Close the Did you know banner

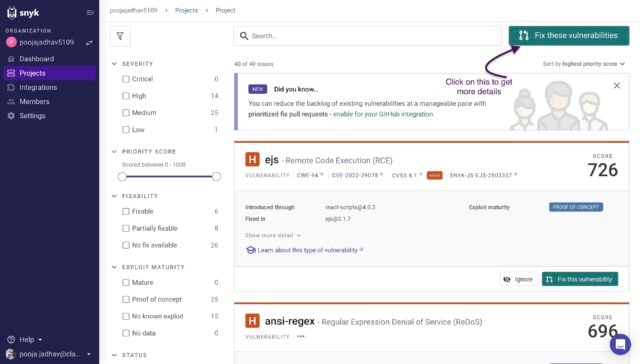pos(617,85)
